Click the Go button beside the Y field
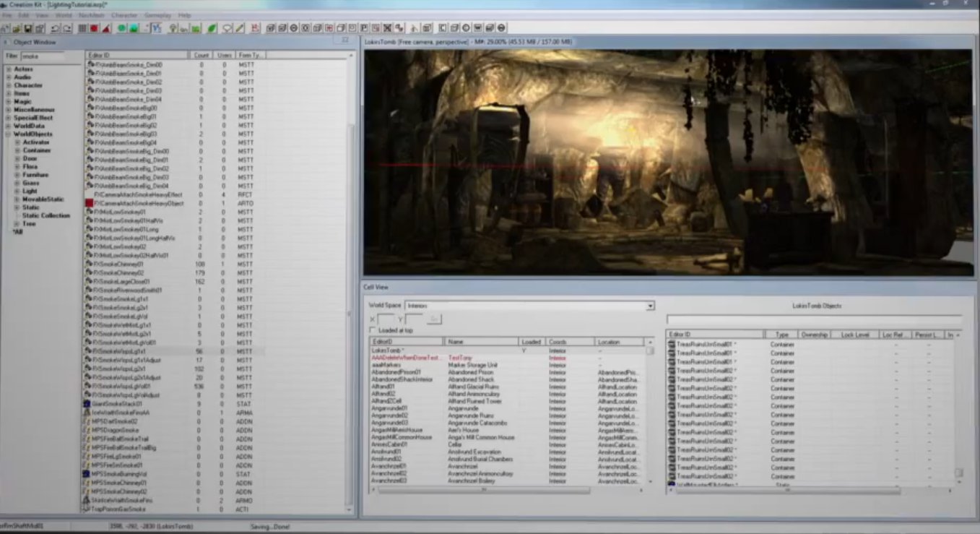 [x=434, y=319]
